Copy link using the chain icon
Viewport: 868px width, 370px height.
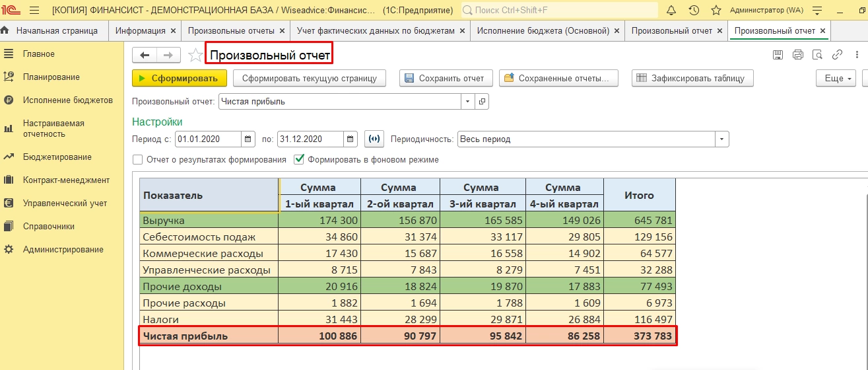pyautogui.click(x=838, y=55)
